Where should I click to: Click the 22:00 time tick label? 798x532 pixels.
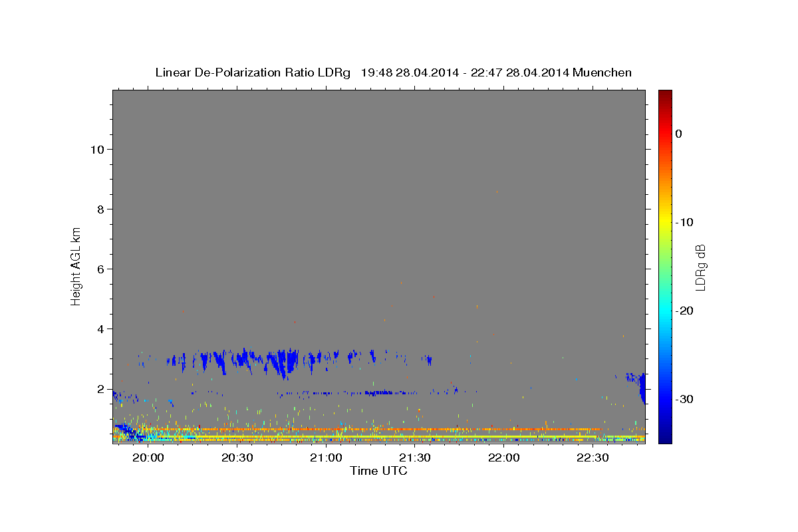504,458
